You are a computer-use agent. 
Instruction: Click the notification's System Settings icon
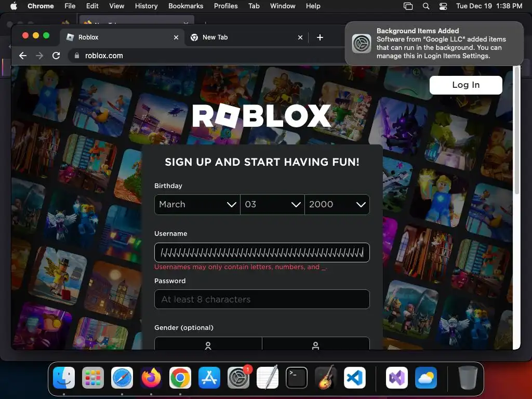(x=362, y=44)
